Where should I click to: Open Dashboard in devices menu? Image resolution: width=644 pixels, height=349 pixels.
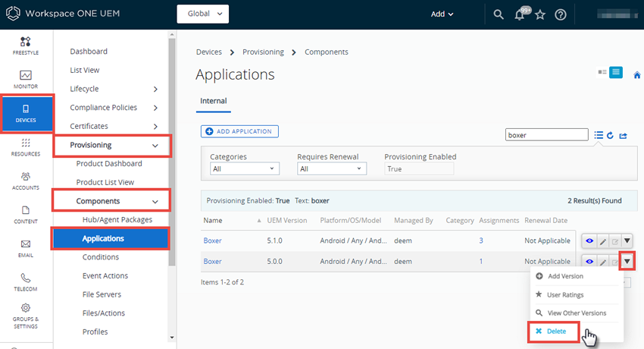click(89, 52)
